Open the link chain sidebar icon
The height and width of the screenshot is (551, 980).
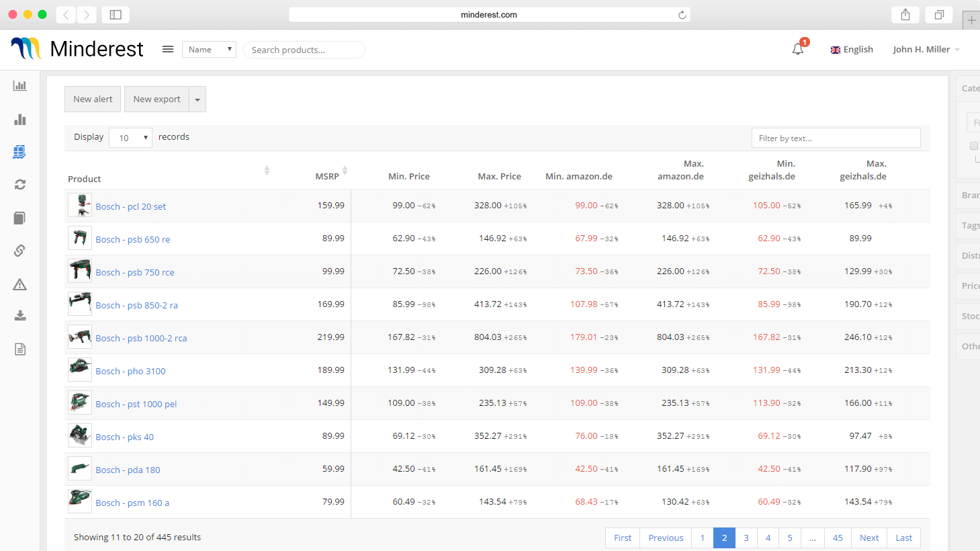[x=19, y=251]
